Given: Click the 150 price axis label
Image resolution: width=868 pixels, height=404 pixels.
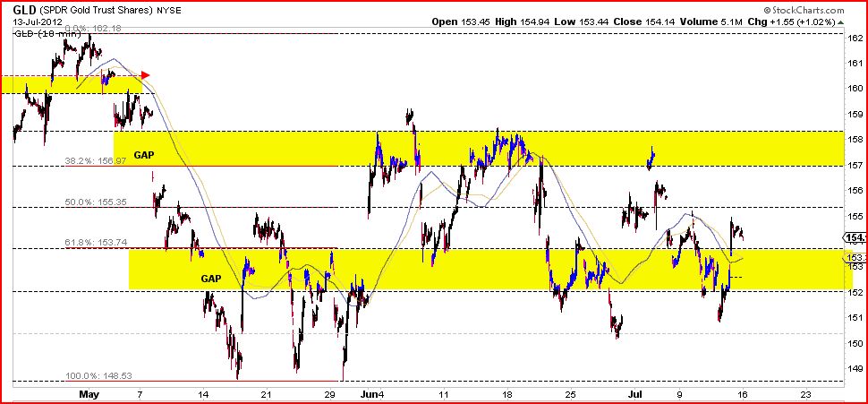Looking at the screenshot, I should (855, 343).
